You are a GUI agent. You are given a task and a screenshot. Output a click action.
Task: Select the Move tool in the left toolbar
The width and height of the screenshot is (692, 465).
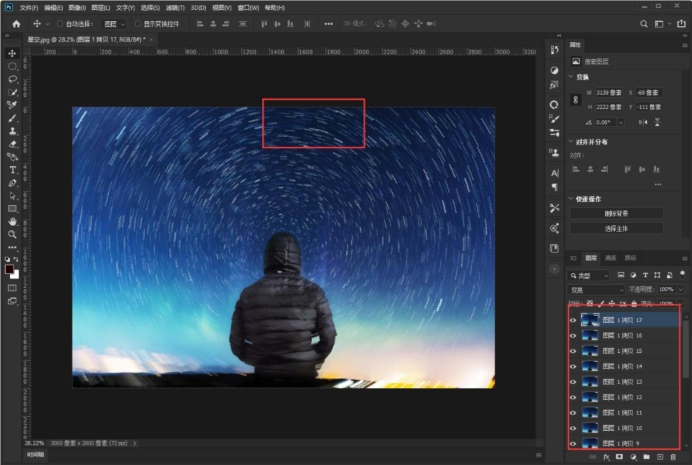[x=12, y=53]
